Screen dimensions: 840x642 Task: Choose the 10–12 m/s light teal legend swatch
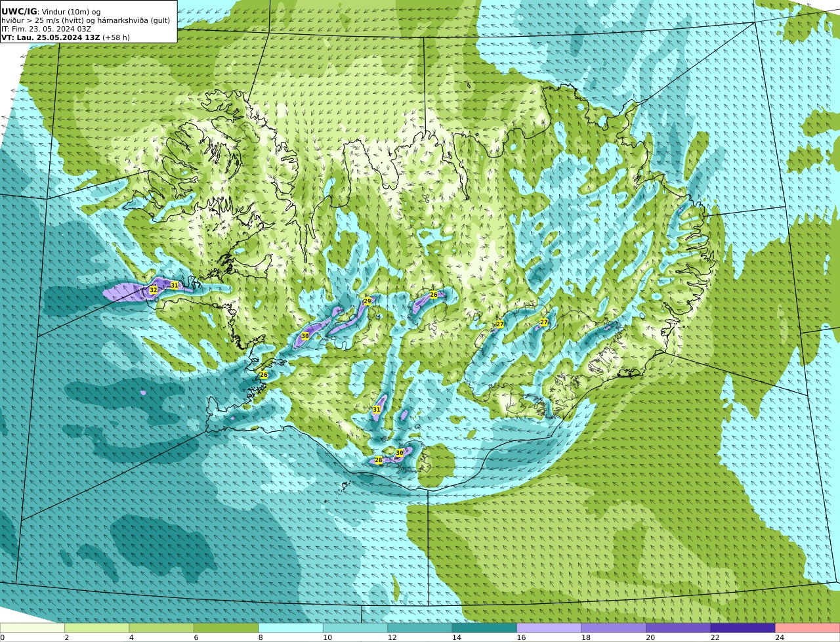(x=355, y=628)
